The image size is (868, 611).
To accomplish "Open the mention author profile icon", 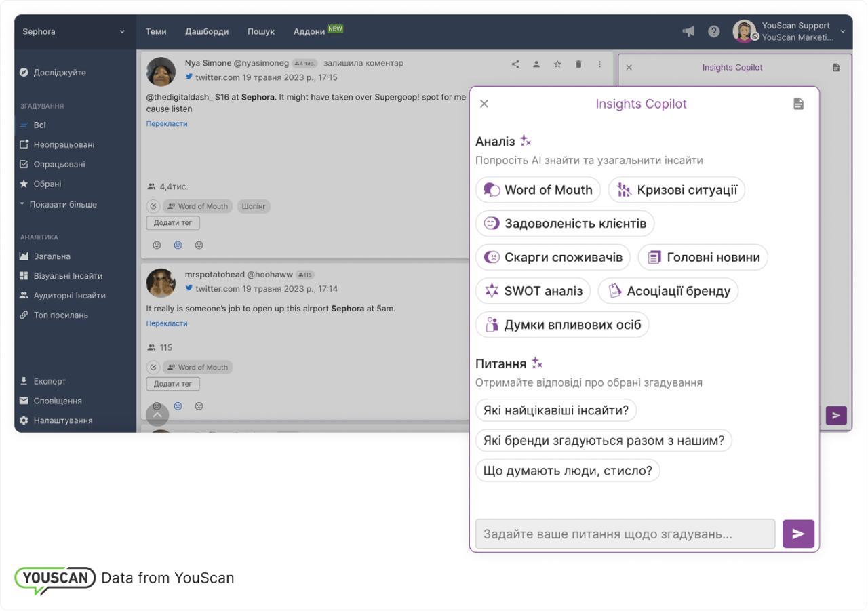I will [x=536, y=64].
